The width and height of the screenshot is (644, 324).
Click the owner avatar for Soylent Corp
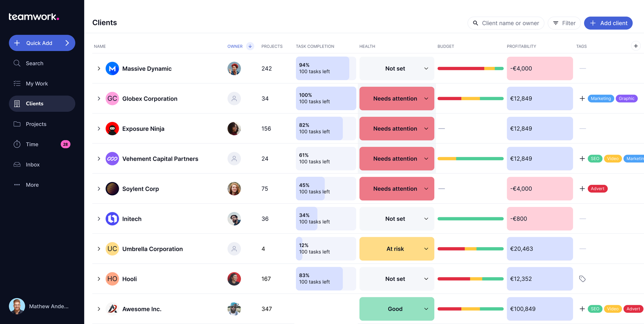[x=234, y=189]
